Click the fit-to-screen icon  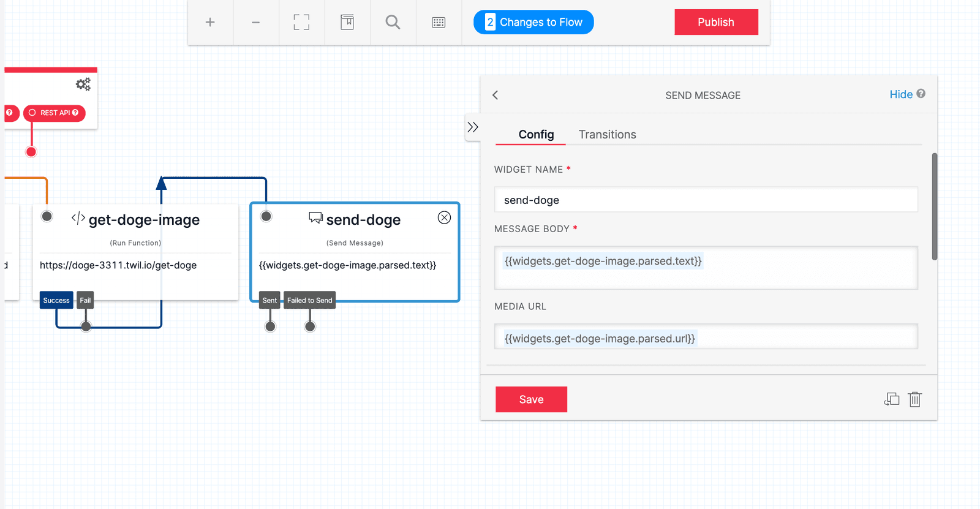coord(301,23)
